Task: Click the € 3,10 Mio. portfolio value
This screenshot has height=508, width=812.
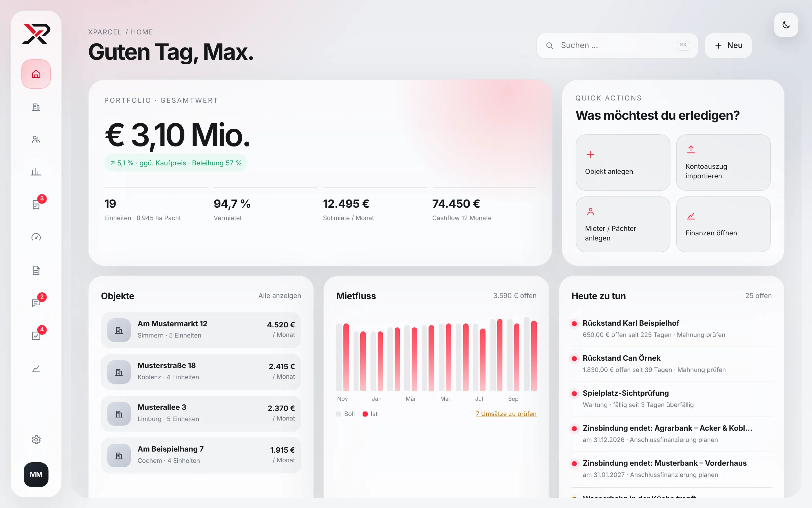Action: (x=178, y=135)
